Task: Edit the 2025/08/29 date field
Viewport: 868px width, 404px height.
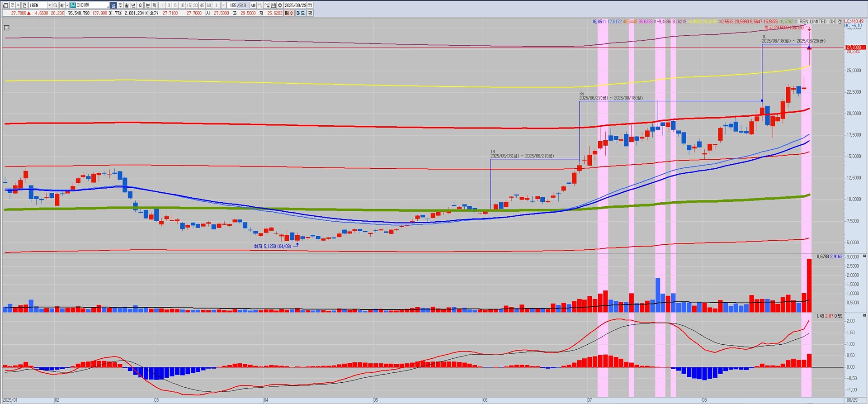Action: click(295, 5)
